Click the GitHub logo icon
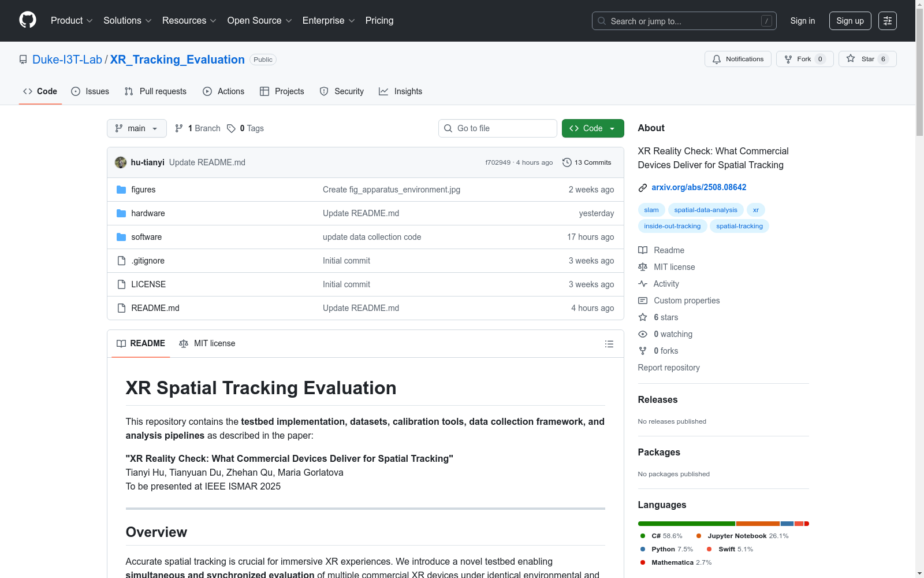 pos(28,20)
